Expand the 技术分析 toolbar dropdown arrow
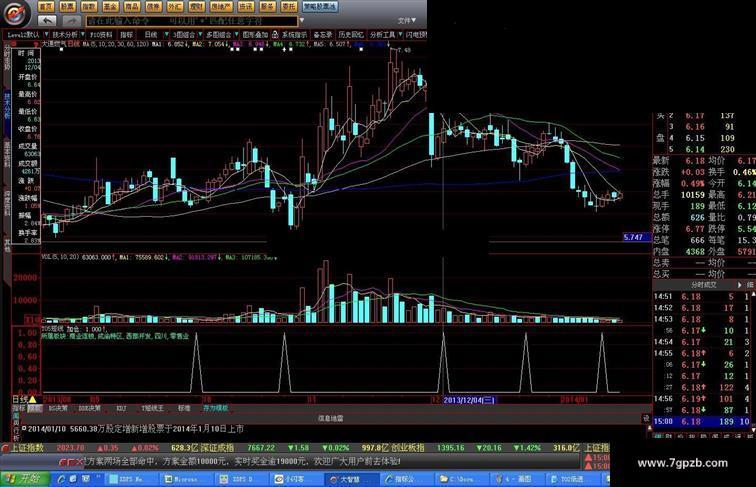756x487 pixels. pos(83,35)
